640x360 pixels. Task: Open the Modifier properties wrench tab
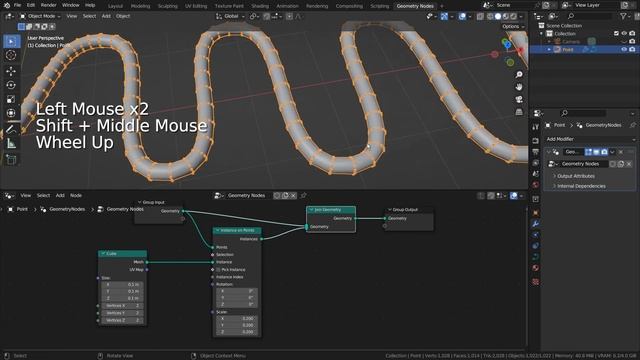(536, 224)
